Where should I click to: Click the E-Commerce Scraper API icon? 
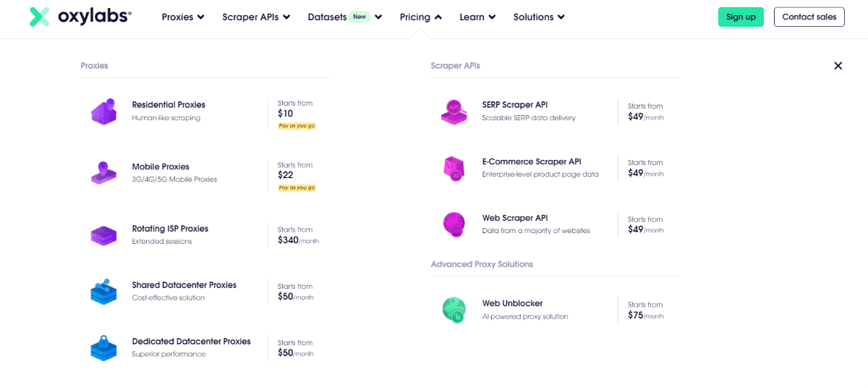click(454, 168)
